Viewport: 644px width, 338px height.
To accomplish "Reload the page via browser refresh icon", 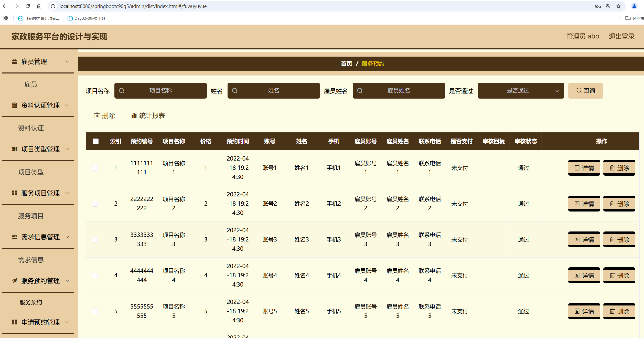I will [28, 6].
